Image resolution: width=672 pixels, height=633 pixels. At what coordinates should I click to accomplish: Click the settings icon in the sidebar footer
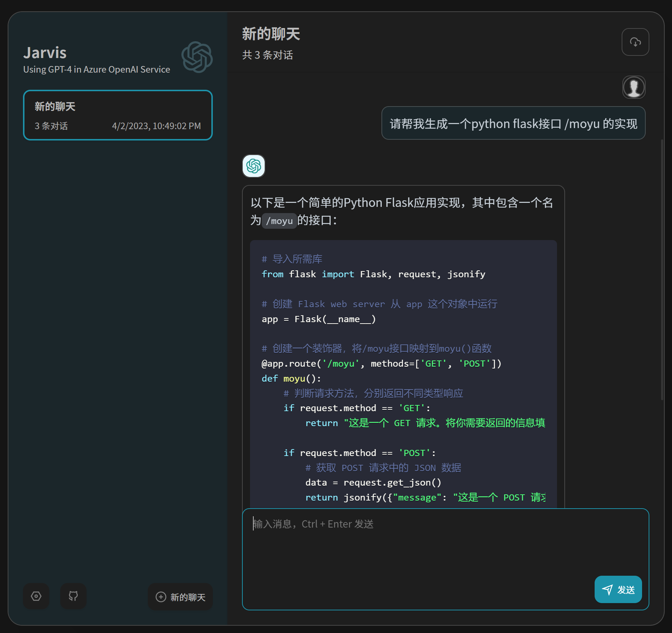click(36, 596)
